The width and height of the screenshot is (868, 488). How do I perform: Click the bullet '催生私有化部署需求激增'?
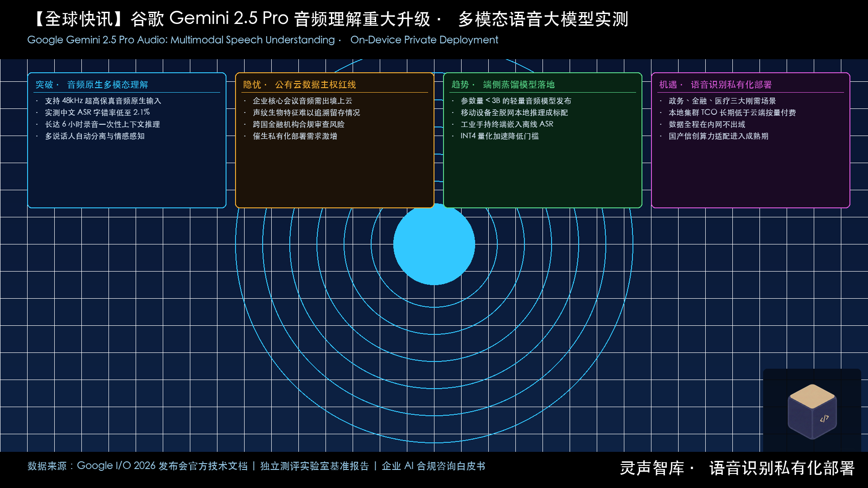295,136
